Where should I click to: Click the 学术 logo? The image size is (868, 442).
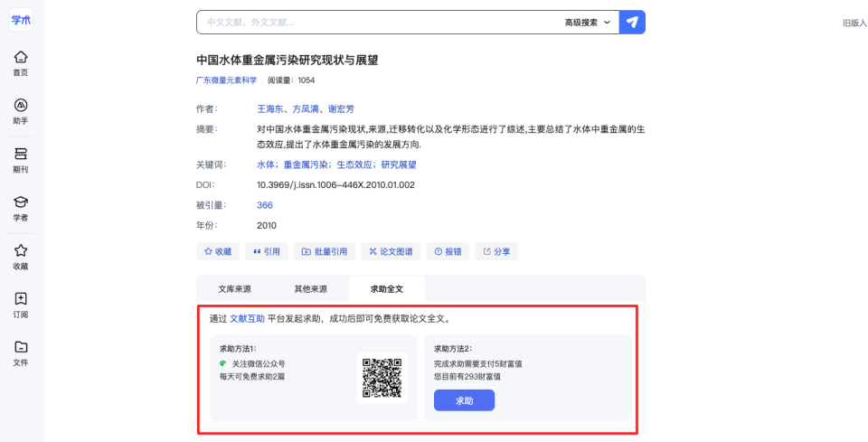point(21,20)
